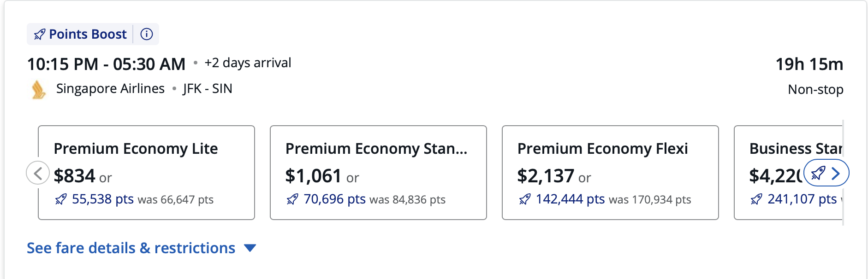Click the Points Boost rocket icon badge
The height and width of the screenshot is (279, 868).
pos(40,35)
